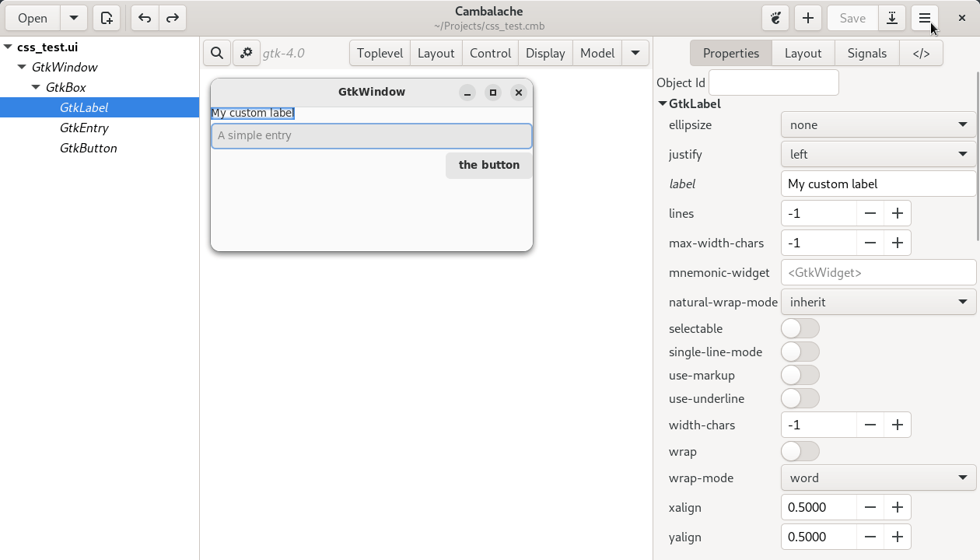Click the 'A simple entry' field
The image size is (980, 560).
tap(372, 136)
